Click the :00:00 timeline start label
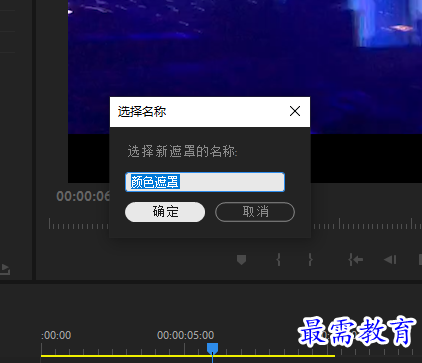This screenshot has height=363, width=422. click(x=56, y=335)
